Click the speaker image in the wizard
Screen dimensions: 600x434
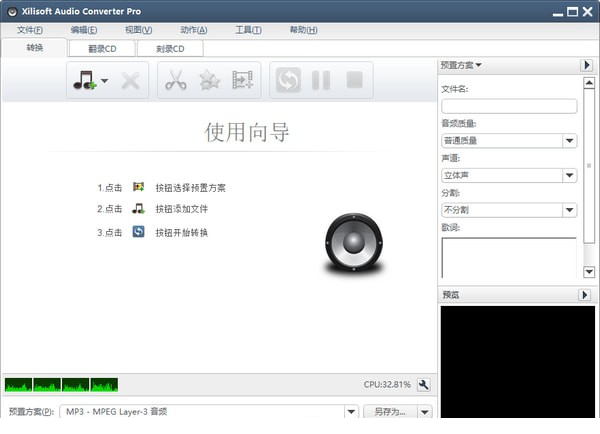(354, 243)
